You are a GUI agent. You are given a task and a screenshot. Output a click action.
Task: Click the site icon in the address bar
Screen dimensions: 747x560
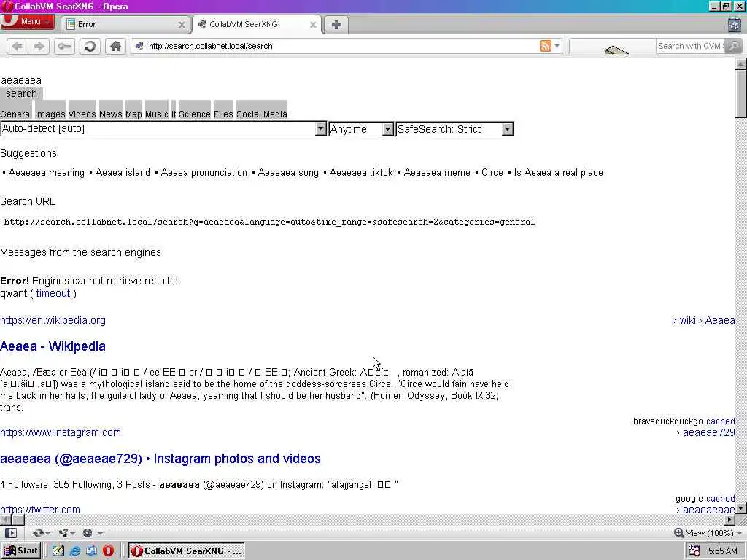coord(139,46)
